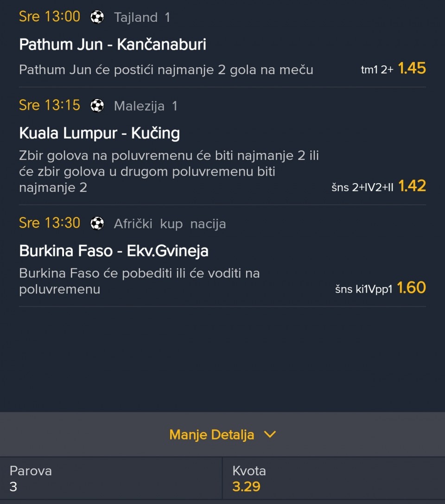Image resolution: width=445 pixels, height=504 pixels.
Task: Open the Burkina Faso - Ekv.Gvineja match
Action: tap(114, 251)
